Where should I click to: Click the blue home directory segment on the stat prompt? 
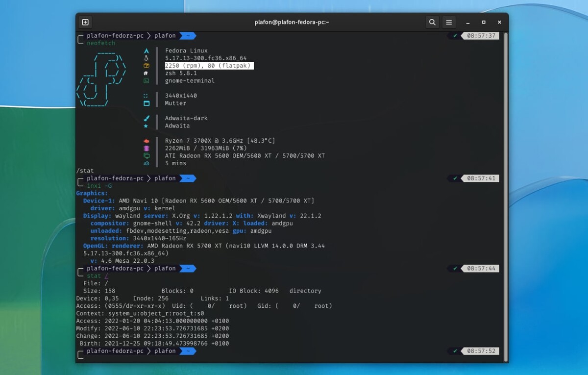point(188,269)
